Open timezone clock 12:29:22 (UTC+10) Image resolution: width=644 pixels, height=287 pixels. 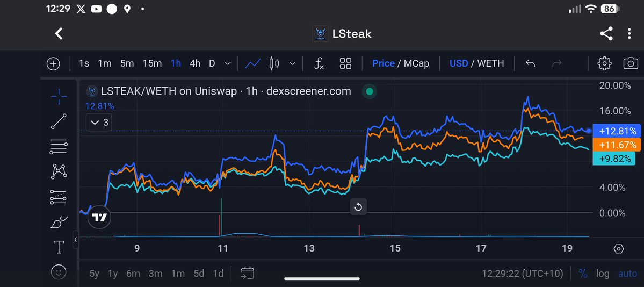(x=523, y=274)
